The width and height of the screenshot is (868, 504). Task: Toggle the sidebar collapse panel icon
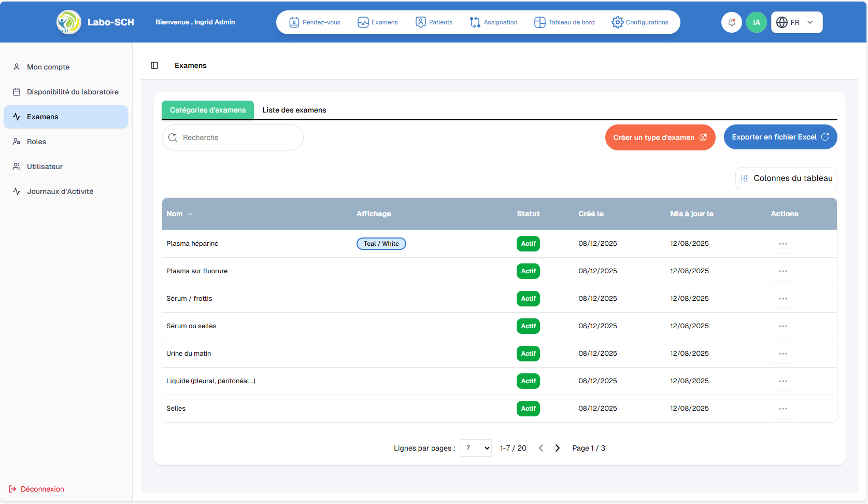pyautogui.click(x=154, y=65)
